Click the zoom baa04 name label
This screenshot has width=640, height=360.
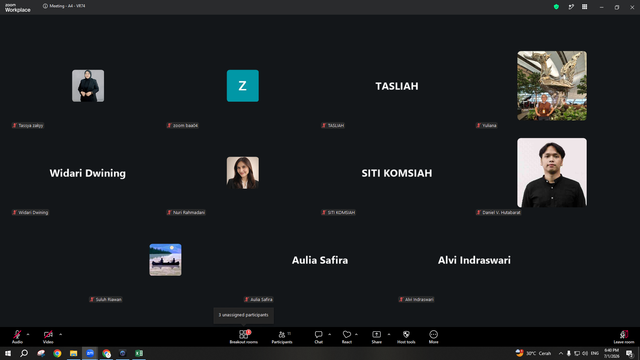pyautogui.click(x=182, y=125)
